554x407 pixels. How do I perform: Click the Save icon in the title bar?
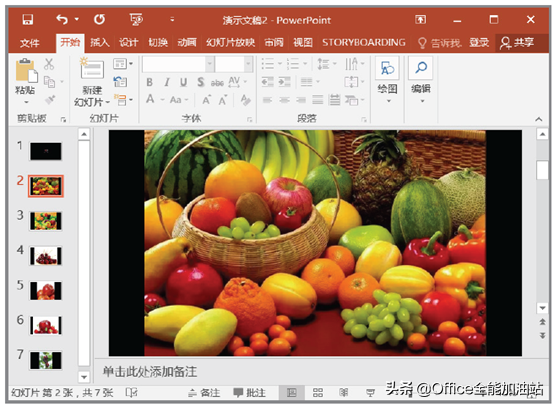(x=28, y=19)
